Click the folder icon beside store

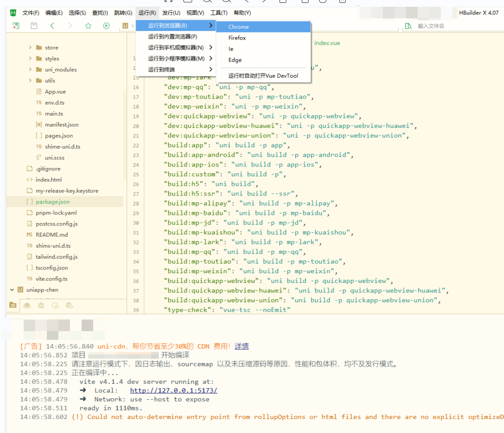(39, 48)
